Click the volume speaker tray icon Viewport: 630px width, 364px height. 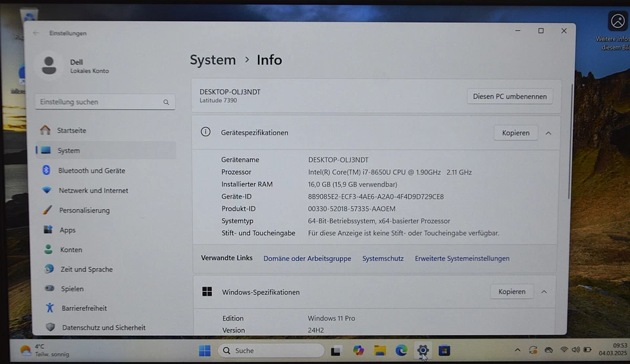pos(576,350)
